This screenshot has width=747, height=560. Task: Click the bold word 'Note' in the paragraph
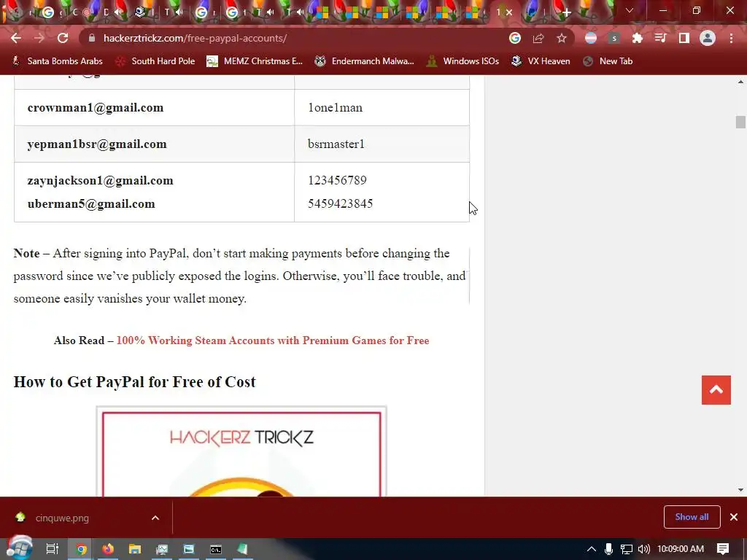pyautogui.click(x=26, y=253)
